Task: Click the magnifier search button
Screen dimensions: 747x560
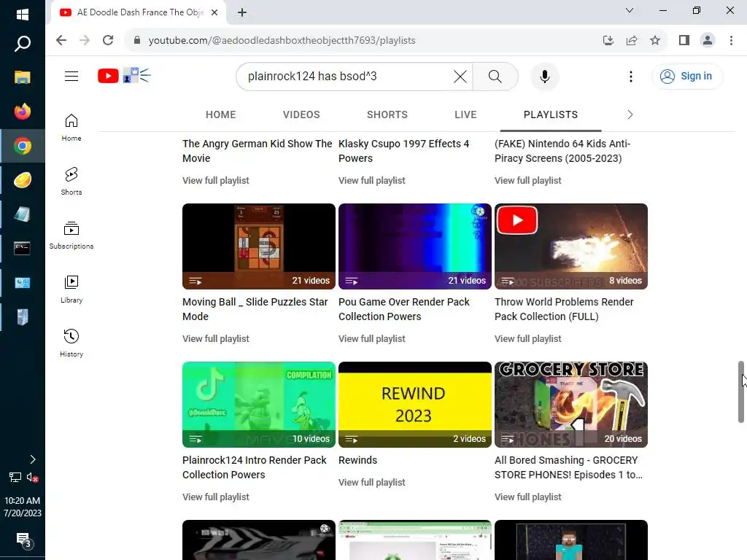Action: click(495, 76)
